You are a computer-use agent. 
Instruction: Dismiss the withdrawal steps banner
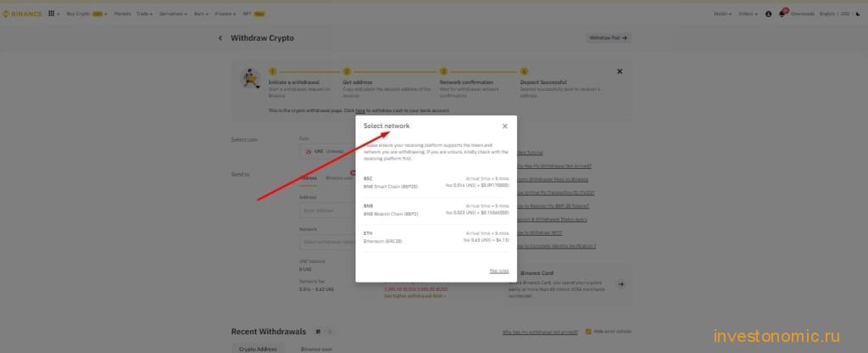click(x=620, y=71)
